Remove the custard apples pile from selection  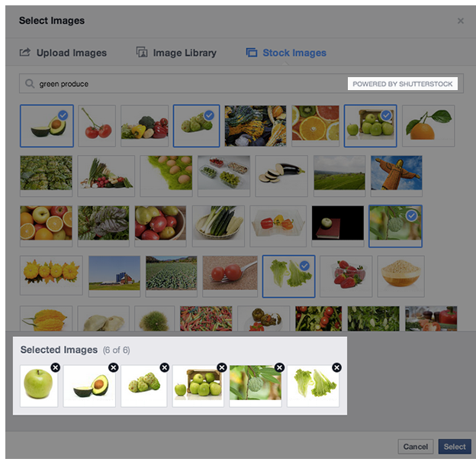click(x=165, y=367)
